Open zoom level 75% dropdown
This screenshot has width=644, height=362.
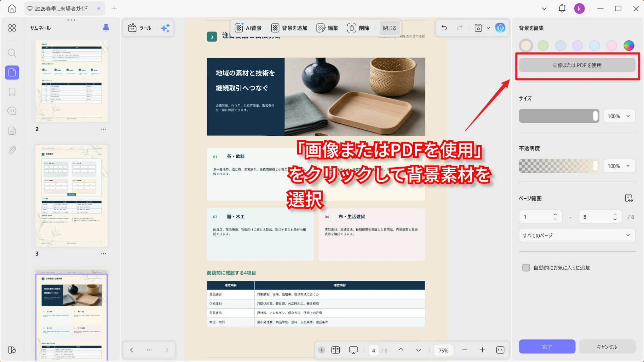tap(443, 350)
